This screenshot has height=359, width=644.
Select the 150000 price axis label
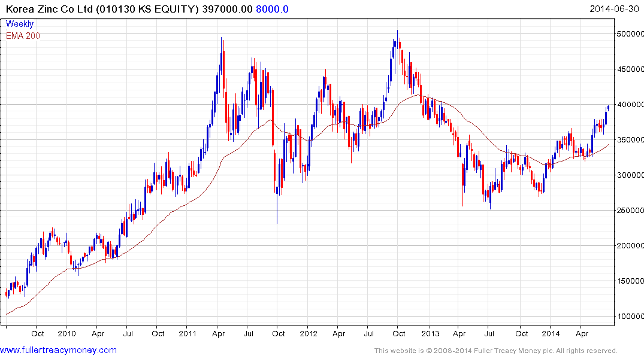pos(630,281)
